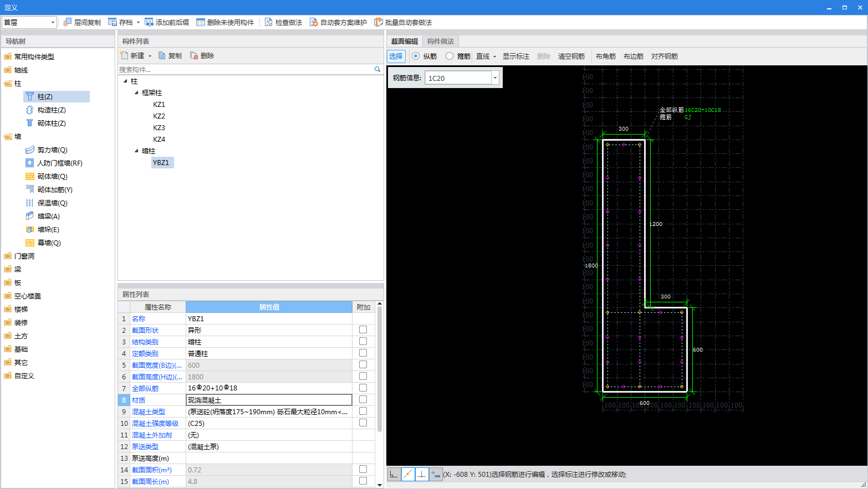Click the search magnifier icon

click(x=377, y=69)
